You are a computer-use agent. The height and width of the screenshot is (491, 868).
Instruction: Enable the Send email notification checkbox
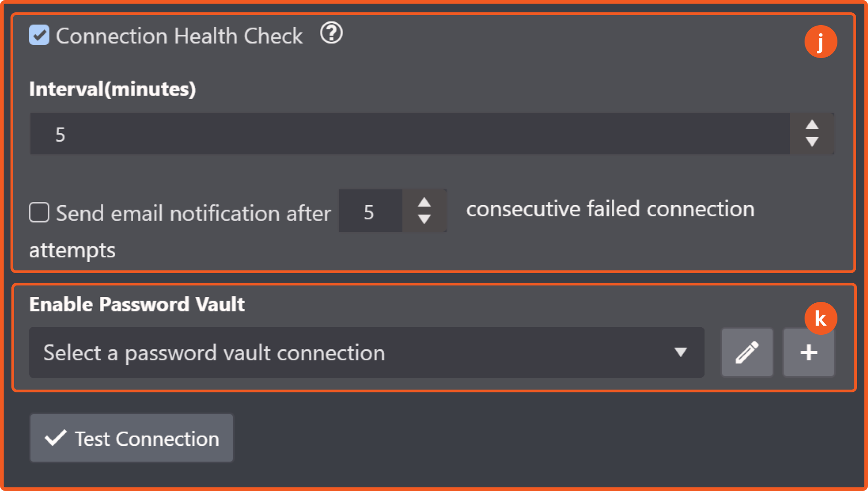tap(39, 212)
